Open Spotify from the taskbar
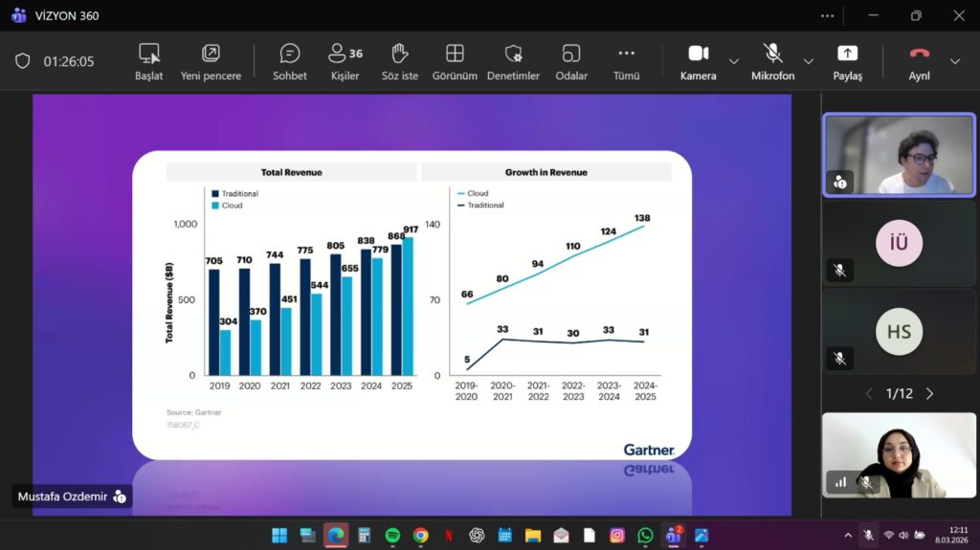This screenshot has width=980, height=550. 392,536
